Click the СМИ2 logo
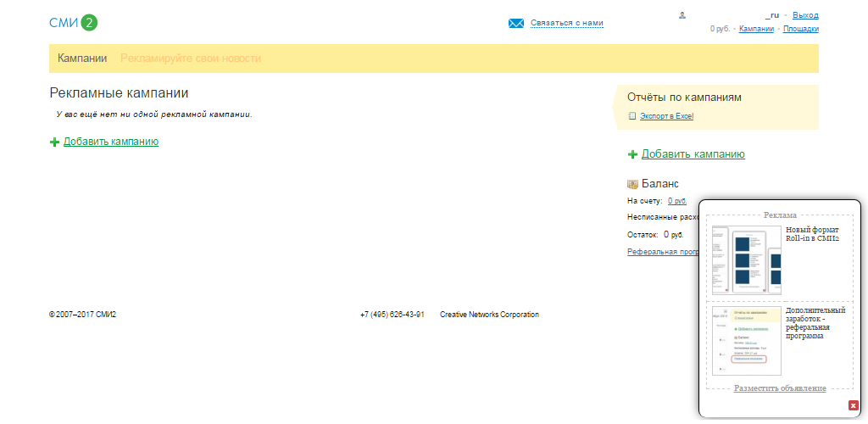Viewport: 868px width, 424px height. pos(73,23)
